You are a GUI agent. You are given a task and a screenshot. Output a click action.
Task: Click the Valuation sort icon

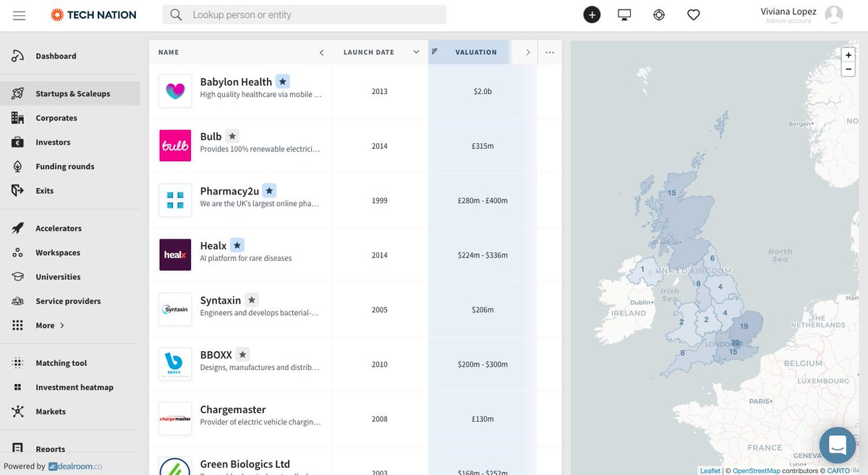435,51
